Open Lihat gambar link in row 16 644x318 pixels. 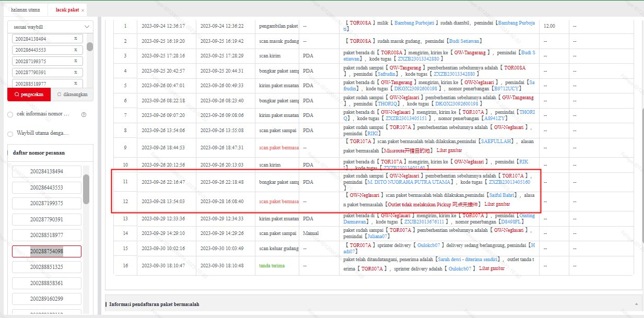click(x=492, y=268)
